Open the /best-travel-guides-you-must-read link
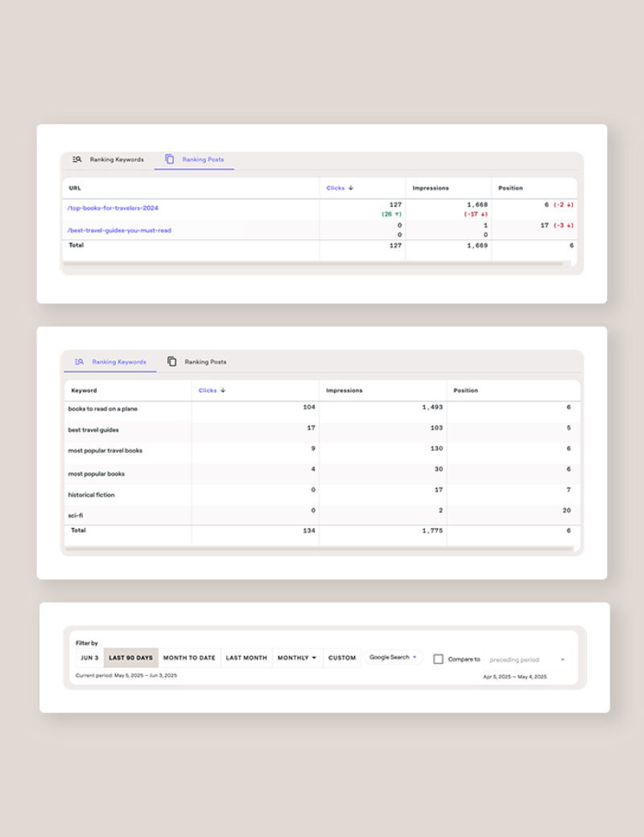 coord(119,230)
